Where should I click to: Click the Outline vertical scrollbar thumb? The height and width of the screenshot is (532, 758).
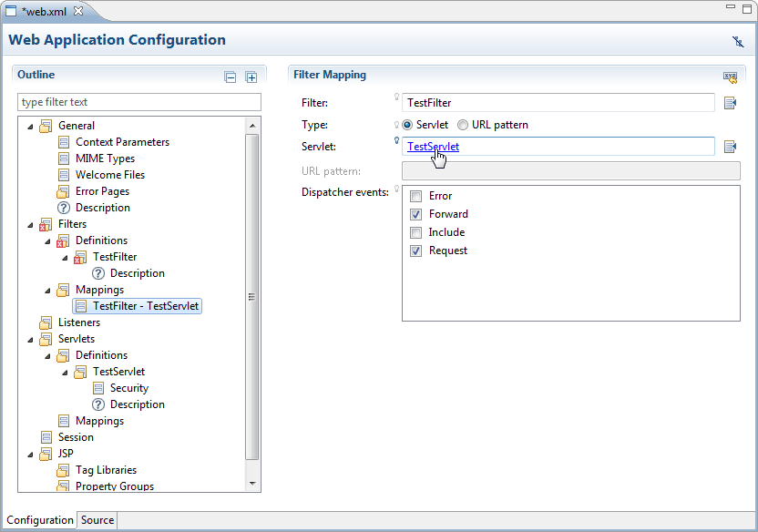pyautogui.click(x=251, y=297)
